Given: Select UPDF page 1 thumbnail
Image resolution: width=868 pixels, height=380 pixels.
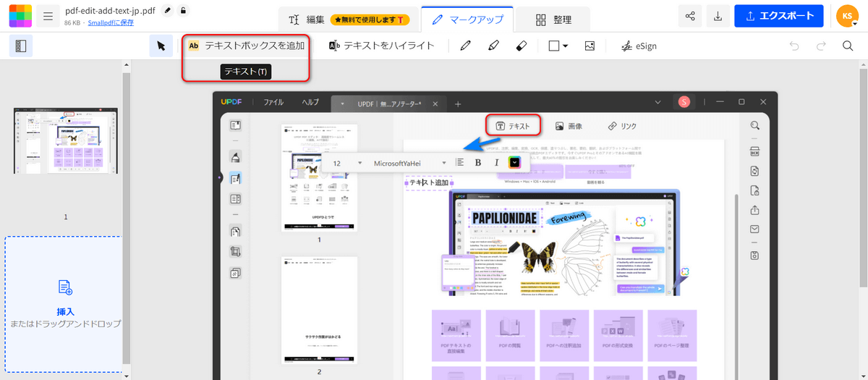Looking at the screenshot, I should tap(319, 177).
